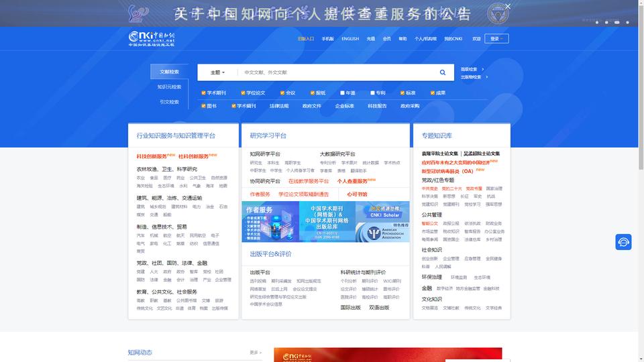Viewport: 644px width, 362px height.
Task: Select the last banner carousel dot
Action: click(627, 22)
